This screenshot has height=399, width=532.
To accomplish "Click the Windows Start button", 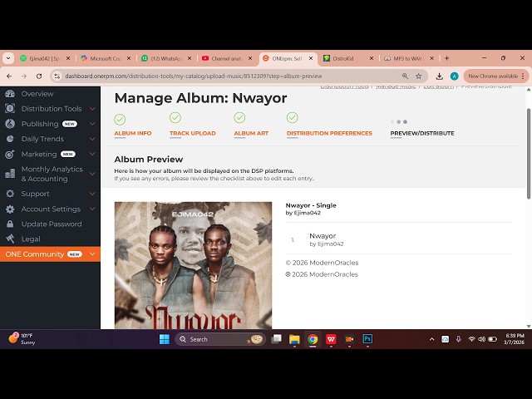I will (x=165, y=339).
